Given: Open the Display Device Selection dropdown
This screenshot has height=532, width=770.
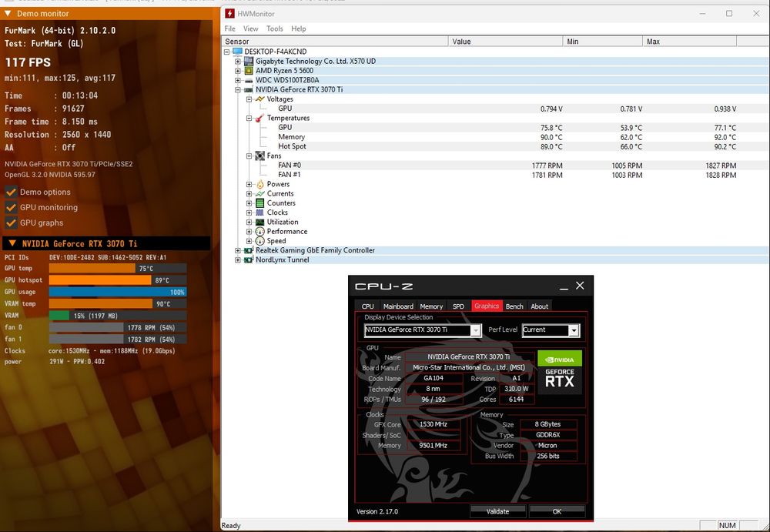Looking at the screenshot, I should click(475, 330).
